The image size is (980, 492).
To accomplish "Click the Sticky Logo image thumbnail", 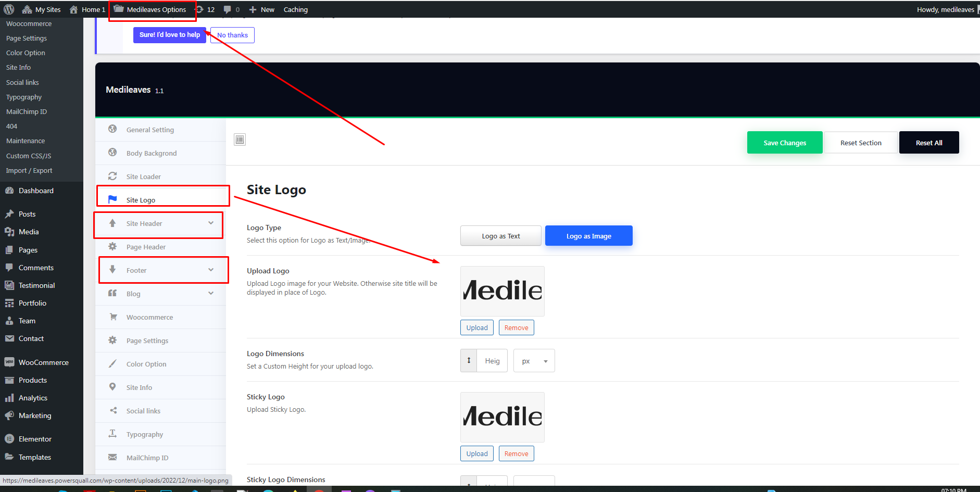I will pyautogui.click(x=502, y=417).
